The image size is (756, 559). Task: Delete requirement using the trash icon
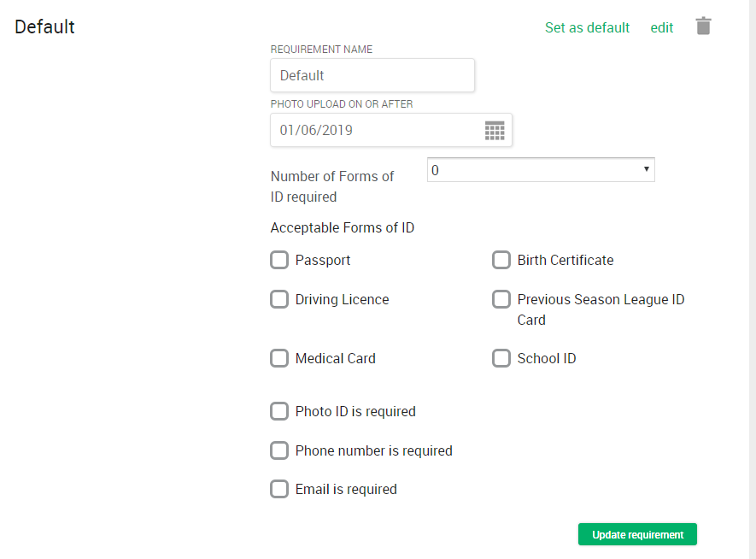coord(703,26)
